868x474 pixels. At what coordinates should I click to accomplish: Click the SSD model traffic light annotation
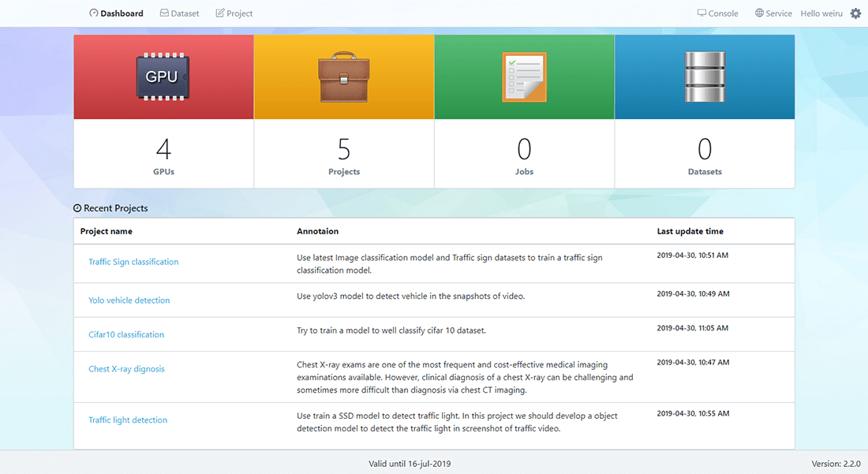[457, 422]
